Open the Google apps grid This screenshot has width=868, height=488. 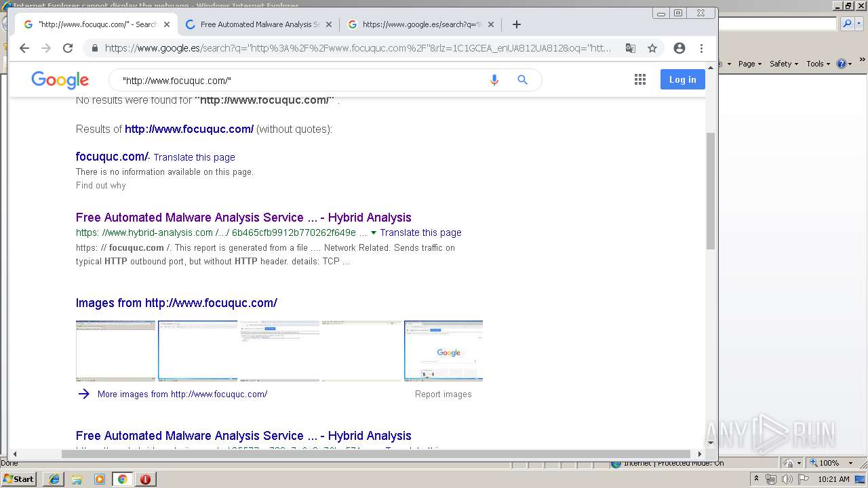pos(640,80)
